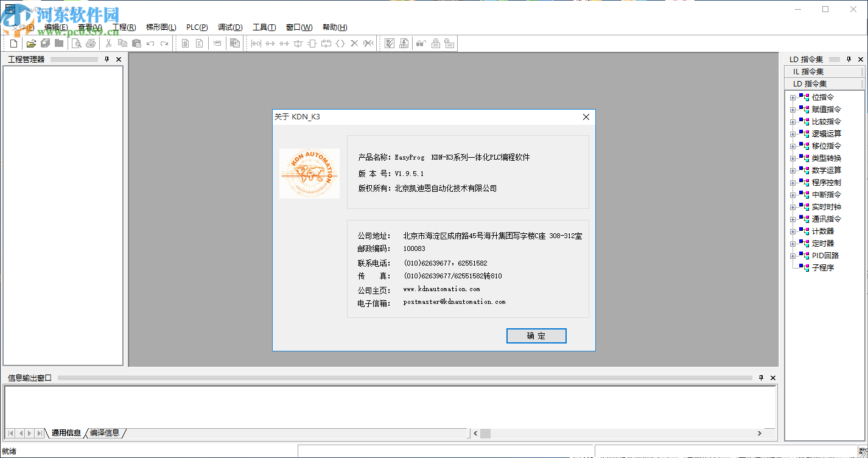This screenshot has height=458, width=868.
Task: Click the checklist-with-pencil compile icon
Action: pos(390,43)
